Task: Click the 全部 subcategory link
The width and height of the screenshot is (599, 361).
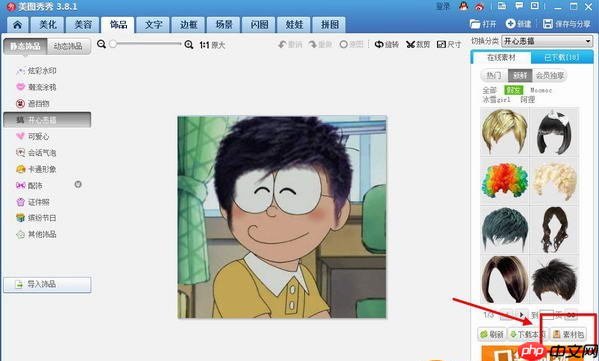Action: coord(489,91)
